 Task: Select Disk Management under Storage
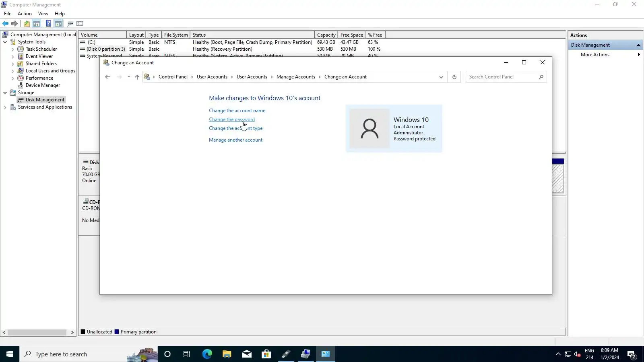pyautogui.click(x=45, y=100)
